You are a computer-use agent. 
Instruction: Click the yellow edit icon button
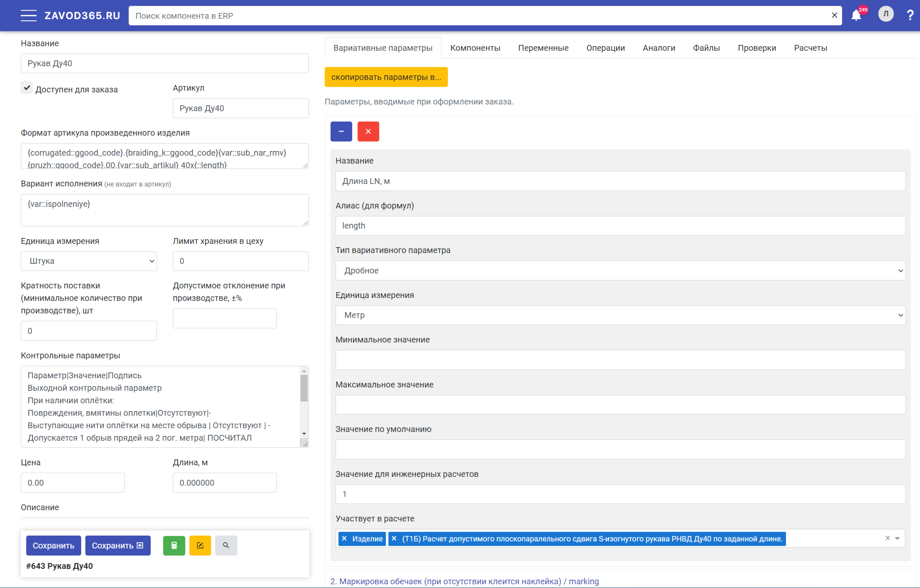point(200,545)
